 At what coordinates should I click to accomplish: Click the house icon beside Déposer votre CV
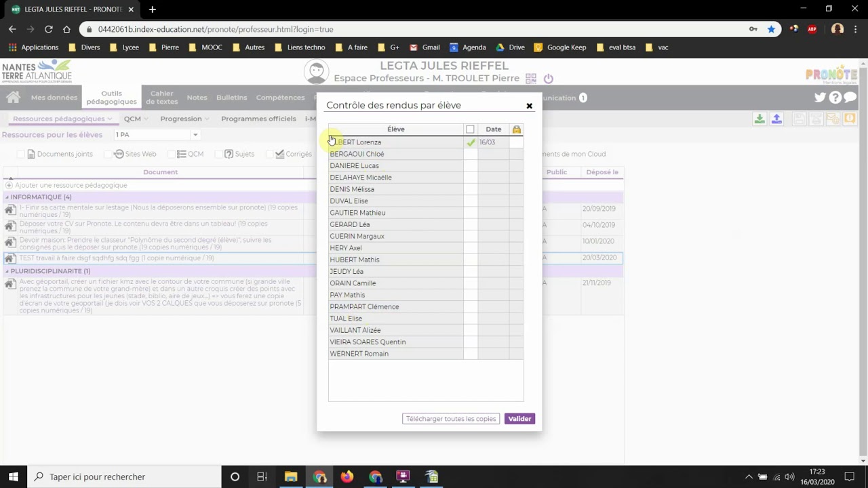coord(10,227)
